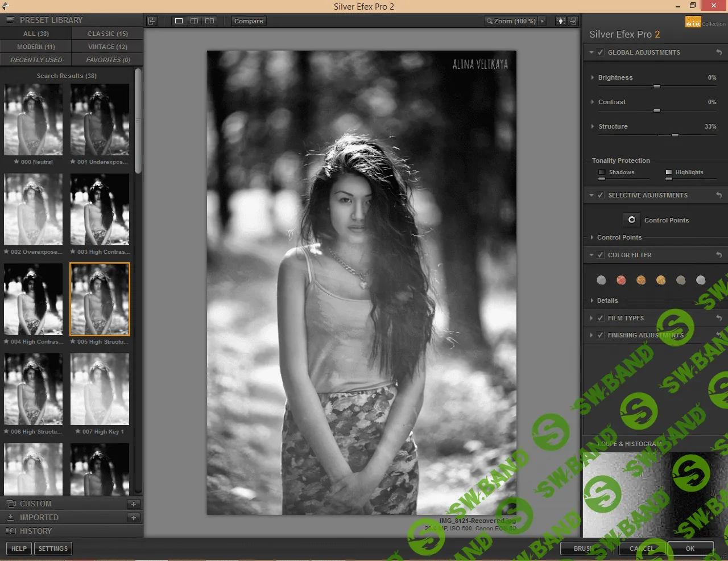The image size is (728, 561).
Task: Click the Compare button
Action: (x=248, y=20)
